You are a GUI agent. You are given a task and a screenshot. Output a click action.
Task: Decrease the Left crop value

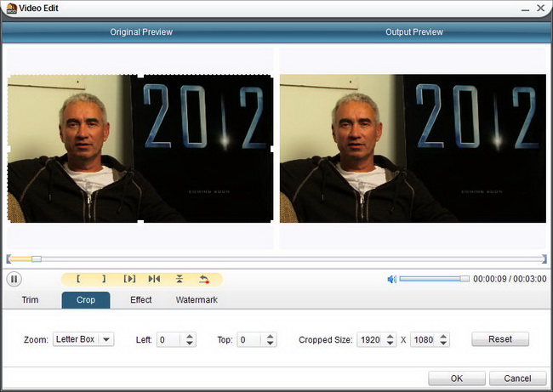point(190,343)
